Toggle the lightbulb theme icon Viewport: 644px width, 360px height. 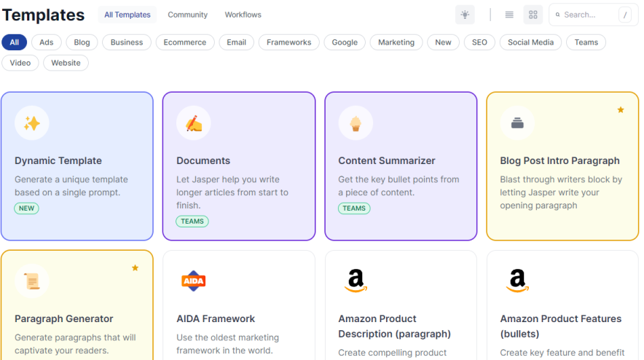(x=465, y=15)
